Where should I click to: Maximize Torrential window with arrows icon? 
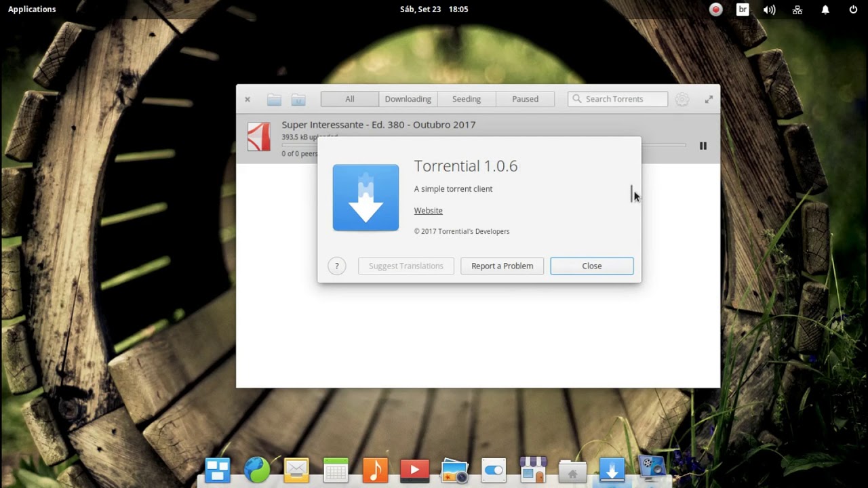pos(709,99)
